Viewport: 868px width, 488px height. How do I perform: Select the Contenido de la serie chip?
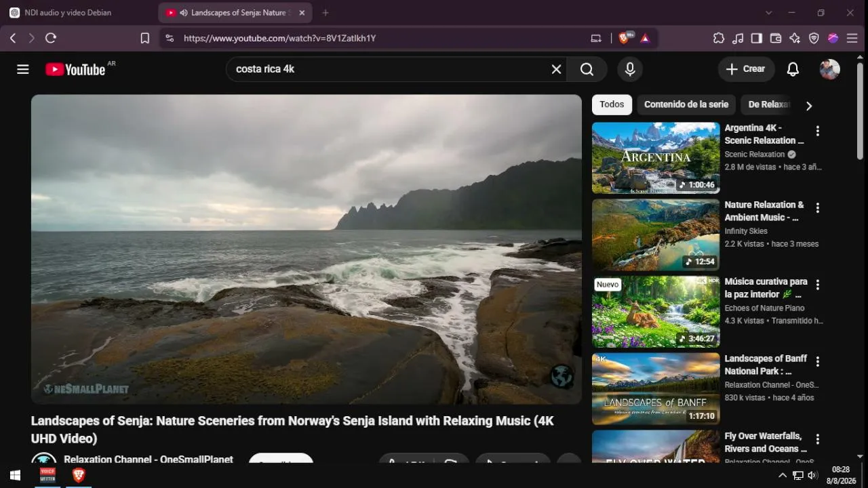coord(686,104)
